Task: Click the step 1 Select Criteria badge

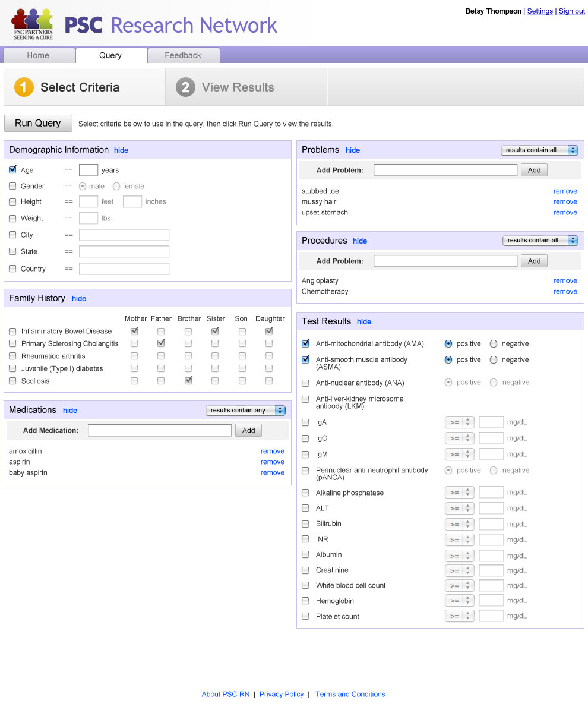Action: (x=24, y=87)
